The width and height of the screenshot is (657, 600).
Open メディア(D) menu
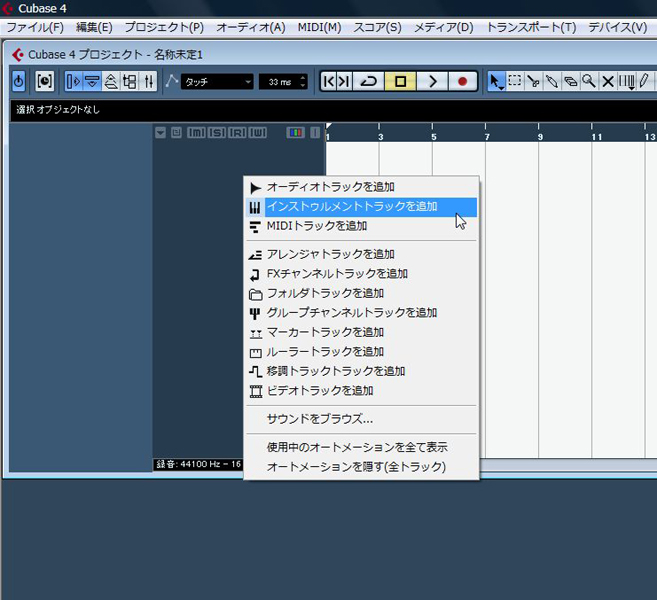coord(444,28)
